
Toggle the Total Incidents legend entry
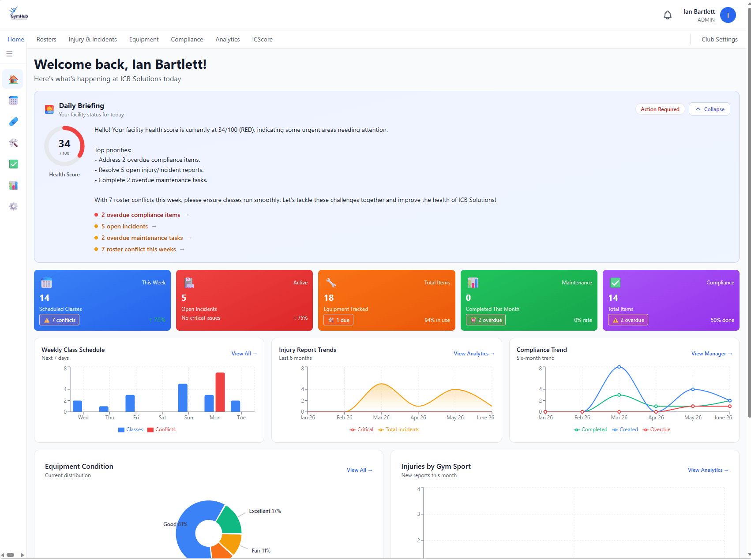pos(398,429)
